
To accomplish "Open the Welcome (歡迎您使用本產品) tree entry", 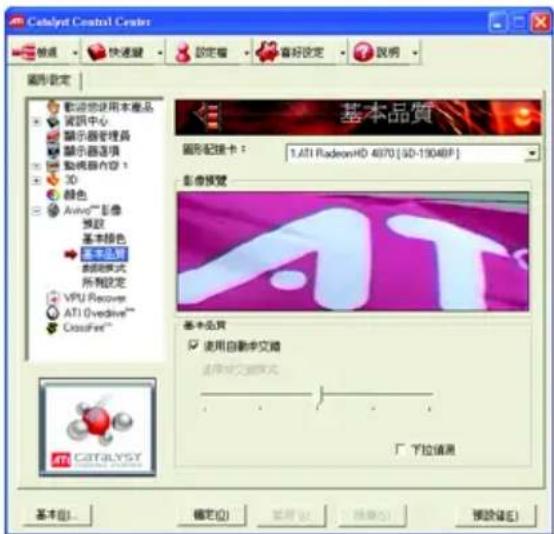I will pyautogui.click(x=109, y=107).
